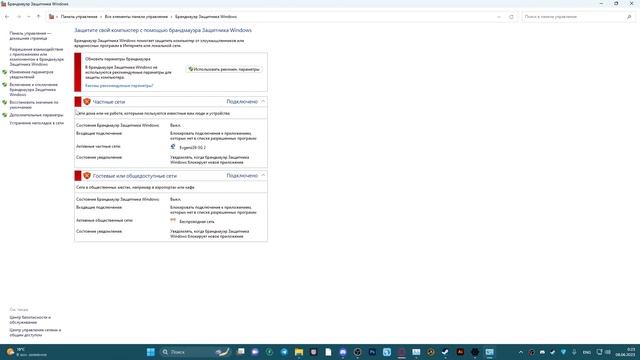The height and width of the screenshot is (360, 640).
Task: Click the search magnifier icon in search box
Action: tap(629, 17)
